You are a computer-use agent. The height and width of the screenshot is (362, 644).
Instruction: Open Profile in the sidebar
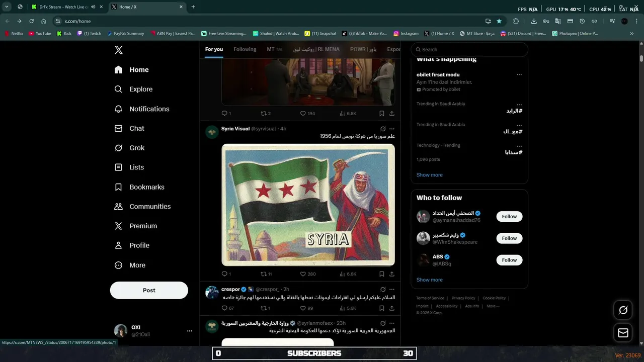point(132,245)
